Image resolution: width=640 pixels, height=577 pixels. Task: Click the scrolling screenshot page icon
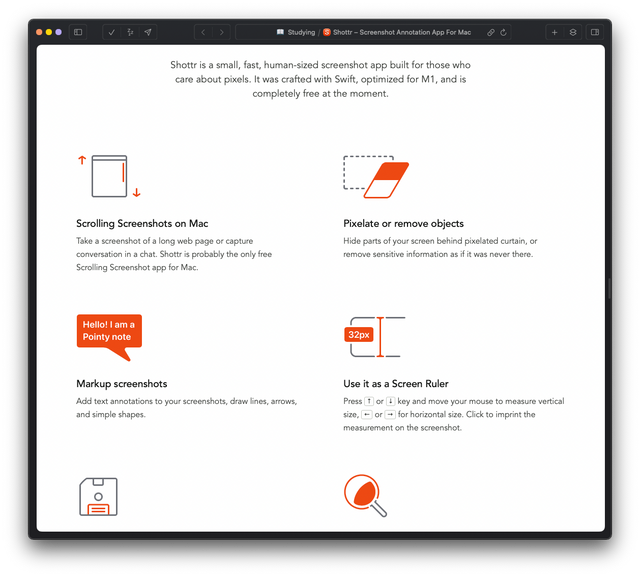[x=109, y=176]
